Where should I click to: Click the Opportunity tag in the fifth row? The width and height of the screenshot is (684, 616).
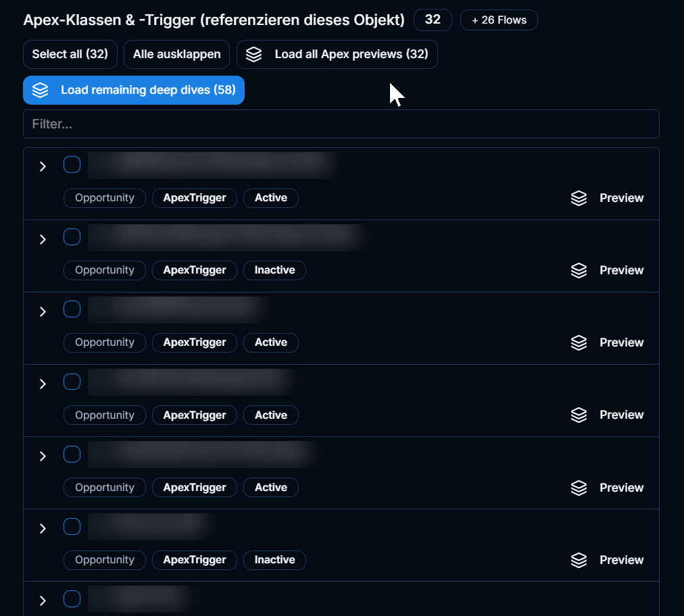105,488
